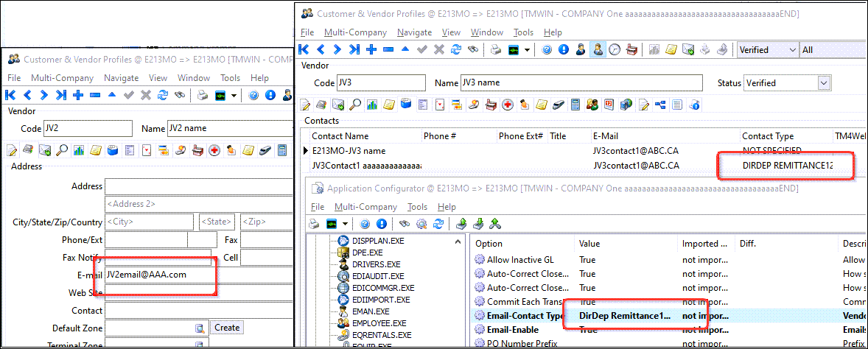Click the refresh icon in Application Configurator toolbar
This screenshot has height=349, width=868.
[438, 224]
